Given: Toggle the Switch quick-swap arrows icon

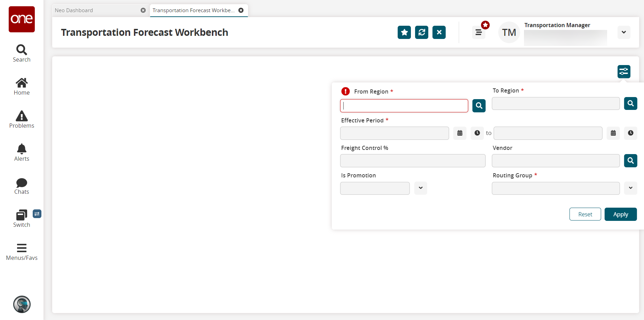Looking at the screenshot, I should [37, 214].
